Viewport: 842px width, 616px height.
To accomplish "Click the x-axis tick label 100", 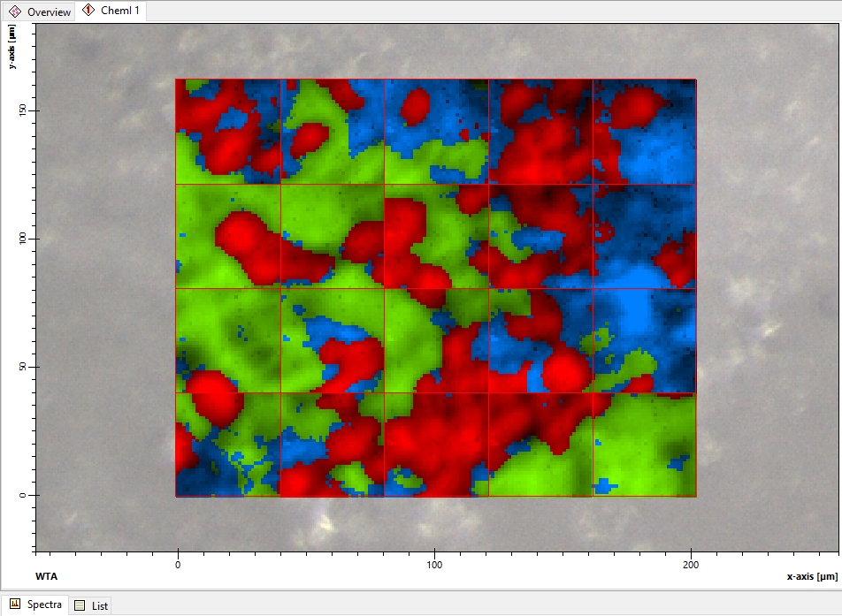I will tap(434, 565).
